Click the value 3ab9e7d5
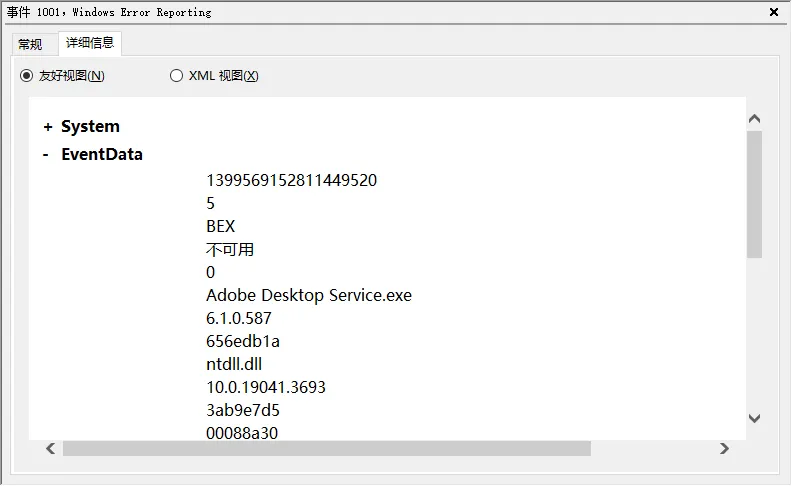 coord(243,410)
